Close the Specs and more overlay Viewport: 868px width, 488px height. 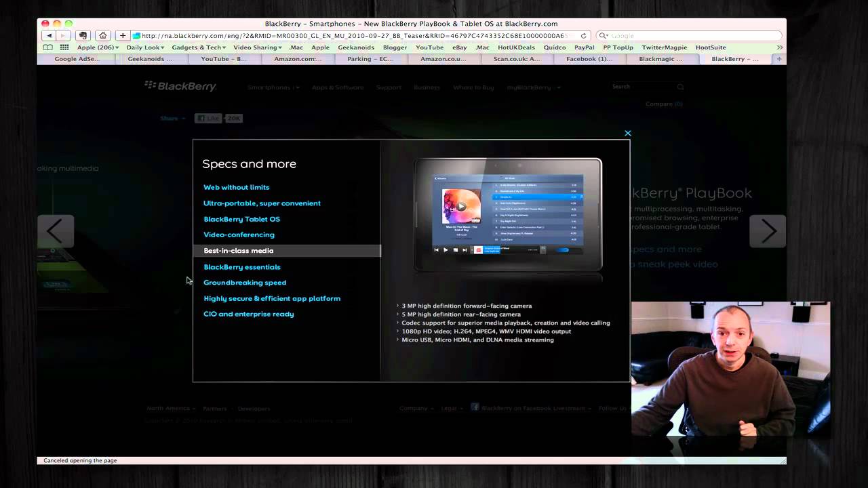[628, 134]
